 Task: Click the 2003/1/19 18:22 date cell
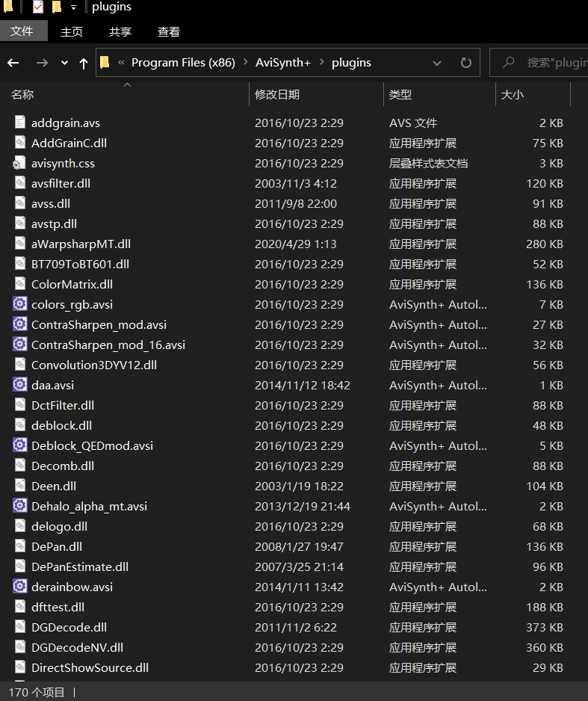tap(299, 486)
